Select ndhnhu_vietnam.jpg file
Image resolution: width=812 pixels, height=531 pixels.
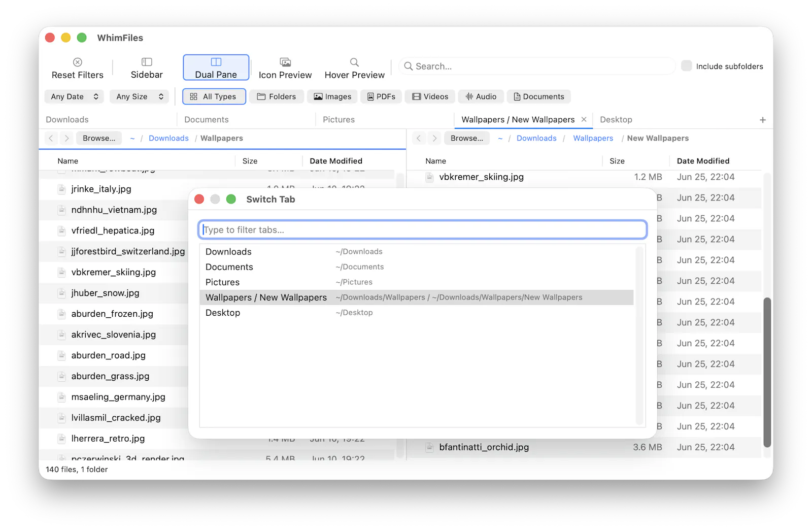click(x=114, y=210)
